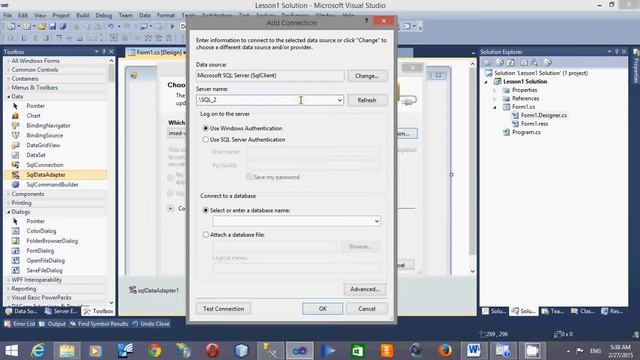
Task: Choose Select or enter a database name
Action: [x=206, y=210]
